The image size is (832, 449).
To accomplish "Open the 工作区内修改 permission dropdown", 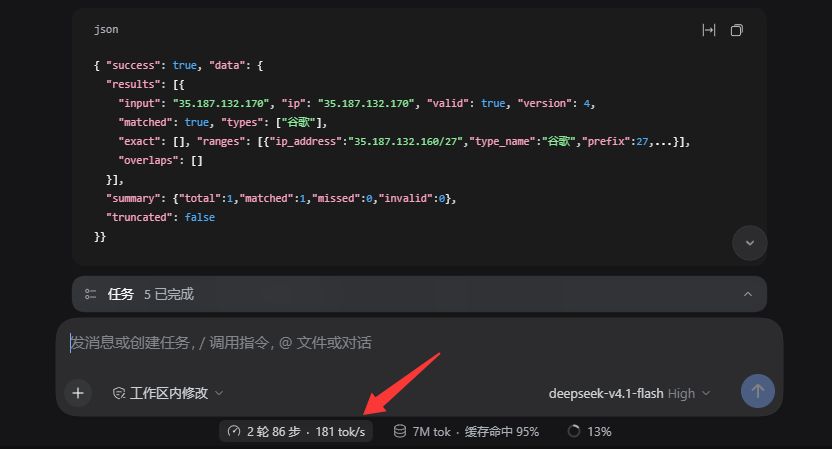I will pos(168,393).
